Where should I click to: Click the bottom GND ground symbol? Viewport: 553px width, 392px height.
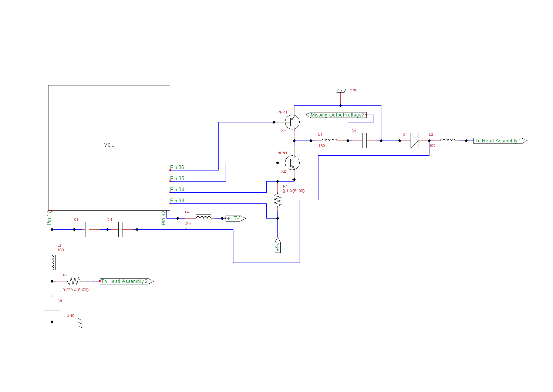tap(80, 323)
